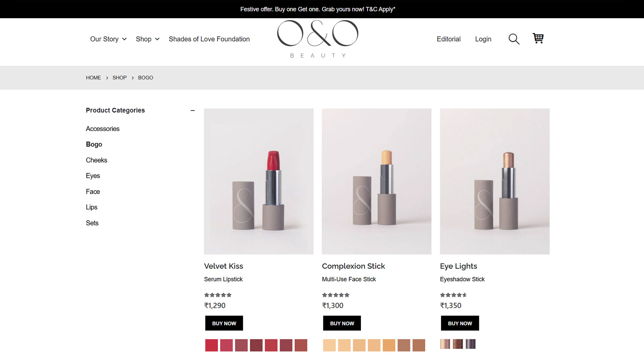The height and width of the screenshot is (362, 644).
Task: Click the Festive offer banner text
Action: (x=318, y=9)
